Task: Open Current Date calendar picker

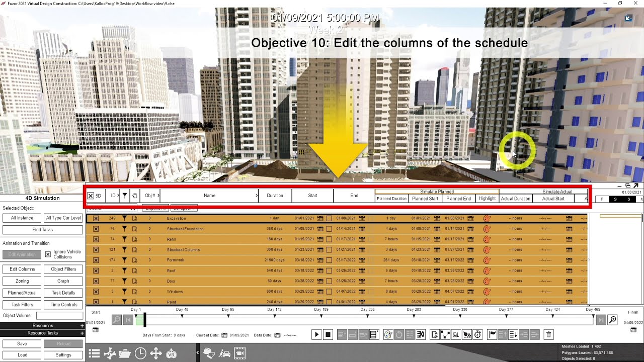Action: [x=224, y=335]
